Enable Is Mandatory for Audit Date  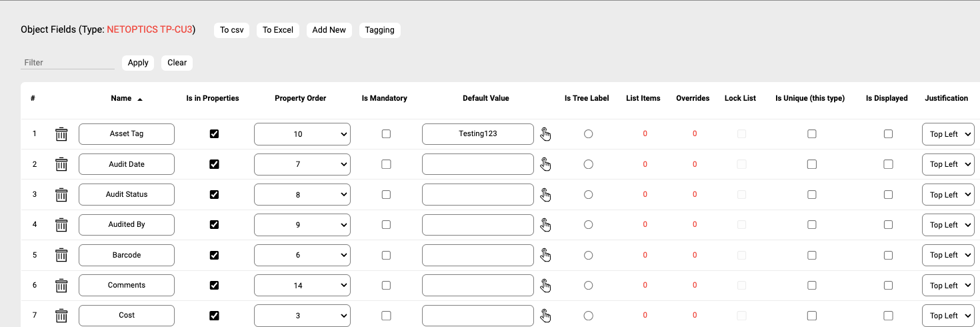click(386, 164)
